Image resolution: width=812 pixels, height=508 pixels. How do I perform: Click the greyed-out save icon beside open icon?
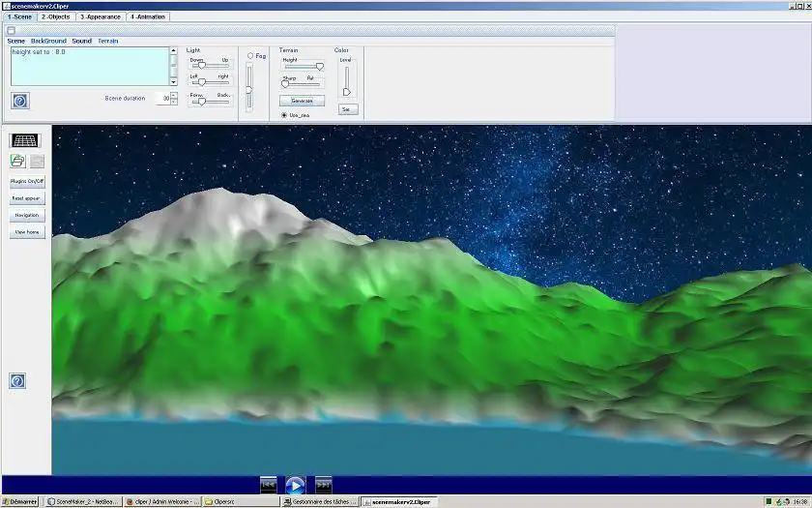point(37,162)
